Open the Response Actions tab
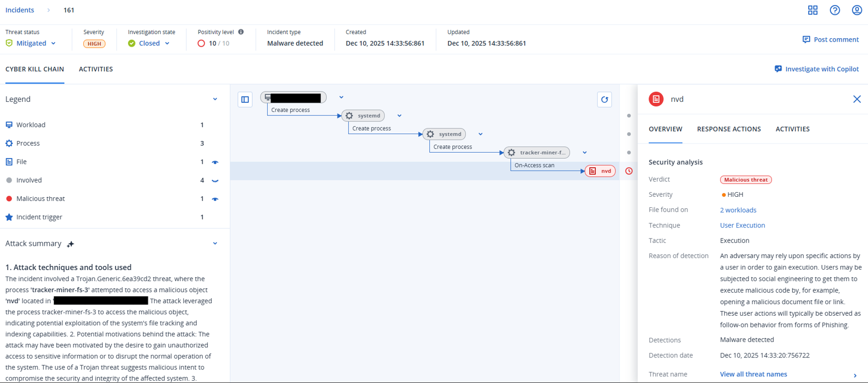Screen dimensions: 868x383 click(728, 129)
